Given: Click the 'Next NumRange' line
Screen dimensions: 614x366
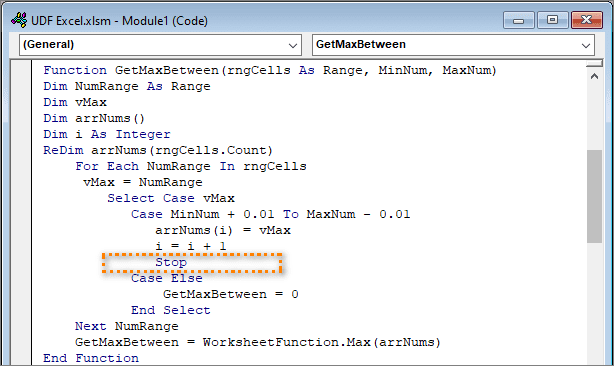Looking at the screenshot, I should click(x=127, y=326).
